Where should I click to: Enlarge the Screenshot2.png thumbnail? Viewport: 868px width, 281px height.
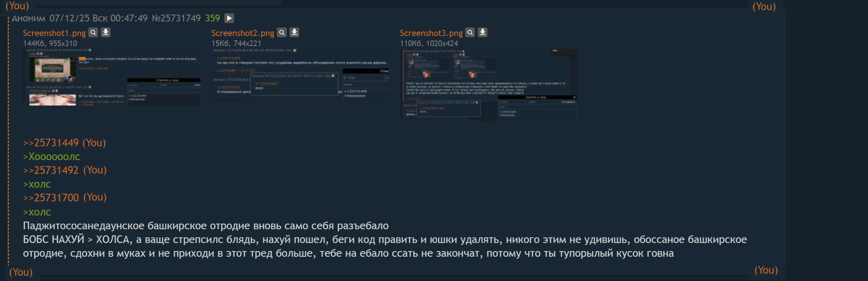point(300,74)
